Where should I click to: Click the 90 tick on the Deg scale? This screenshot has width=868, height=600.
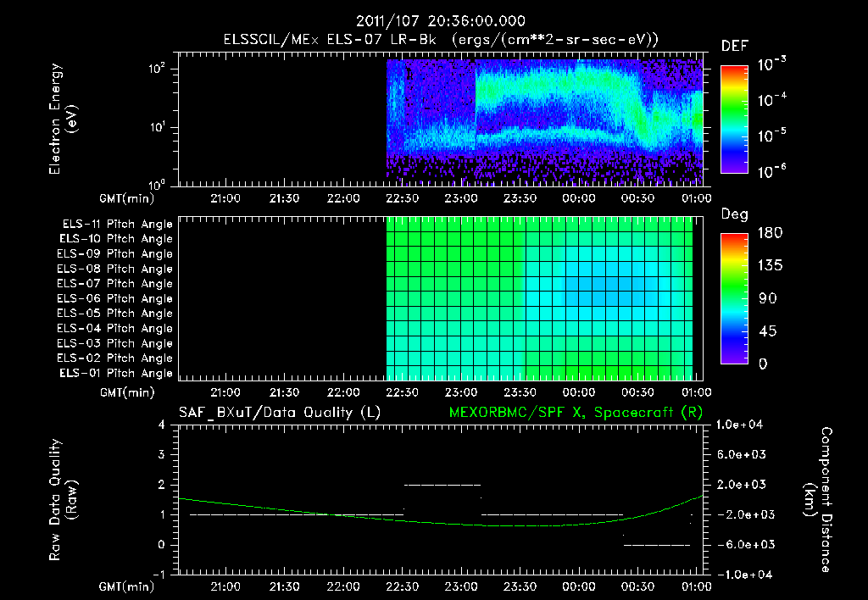click(767, 298)
